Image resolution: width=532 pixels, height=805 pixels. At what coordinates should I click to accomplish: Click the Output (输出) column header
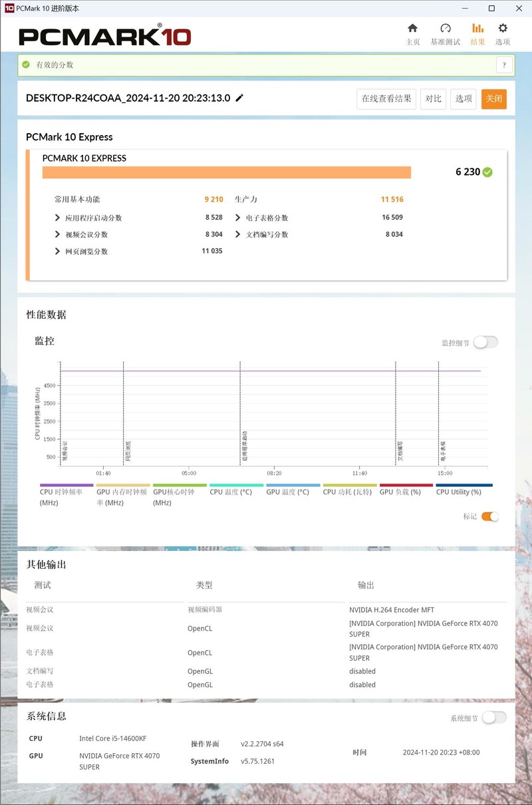[x=366, y=585]
